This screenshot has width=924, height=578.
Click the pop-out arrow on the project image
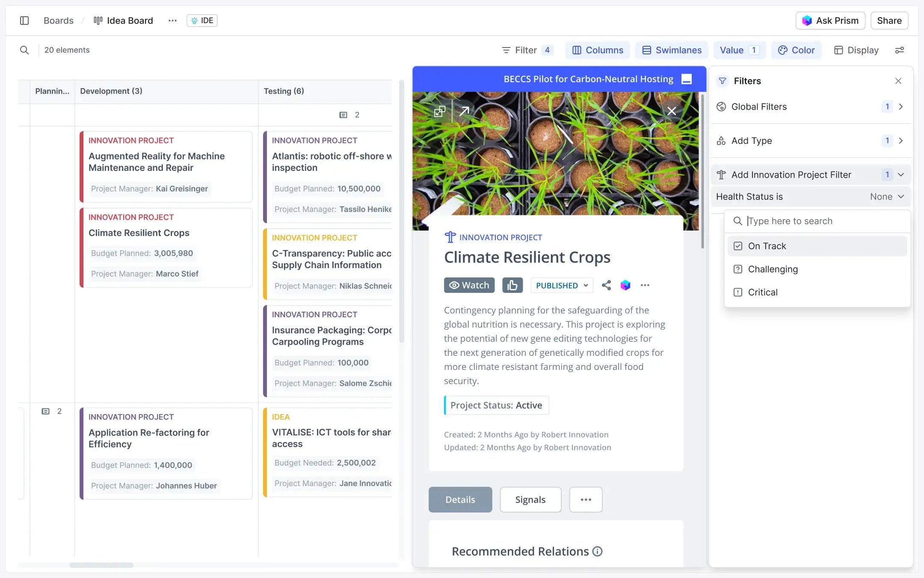pos(464,111)
